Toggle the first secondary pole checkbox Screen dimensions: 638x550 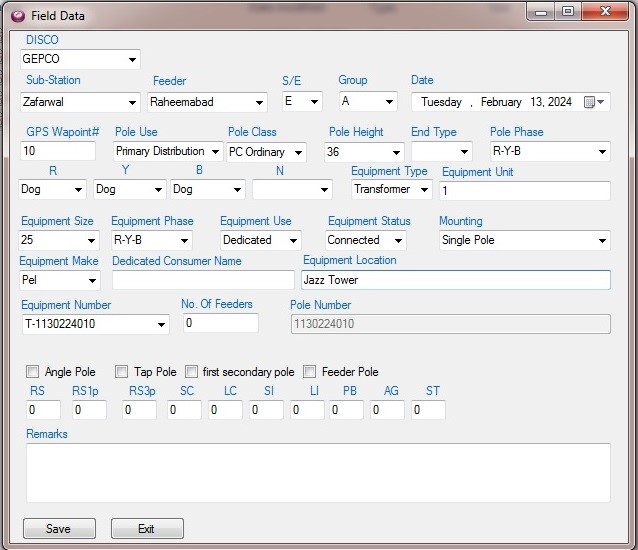(x=192, y=372)
